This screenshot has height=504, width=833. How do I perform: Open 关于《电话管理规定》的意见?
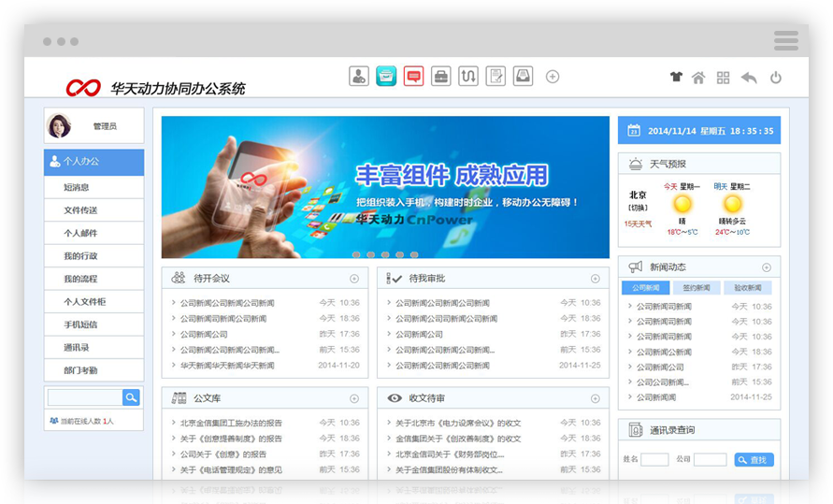231,470
